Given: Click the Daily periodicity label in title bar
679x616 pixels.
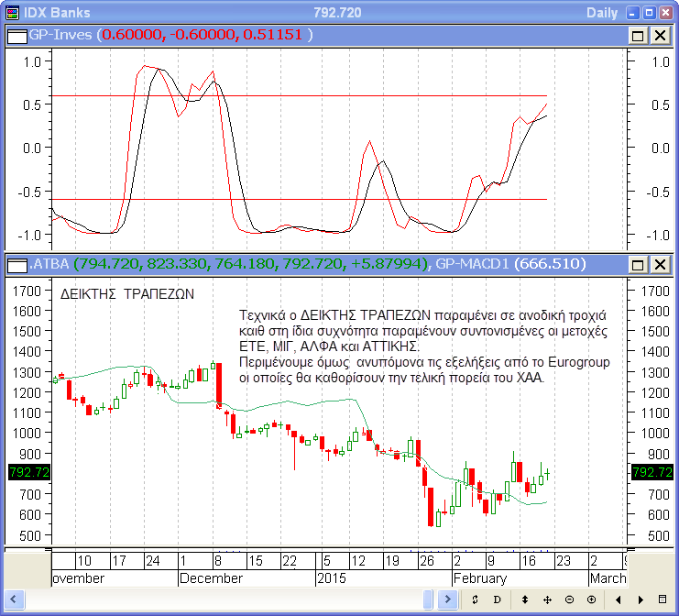Looking at the screenshot, I should pos(602,13).
